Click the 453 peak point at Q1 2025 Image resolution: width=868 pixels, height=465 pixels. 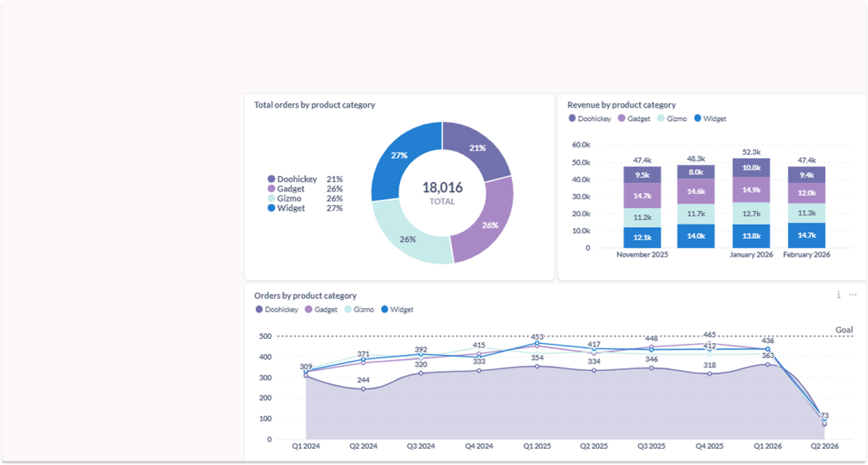[x=537, y=343]
